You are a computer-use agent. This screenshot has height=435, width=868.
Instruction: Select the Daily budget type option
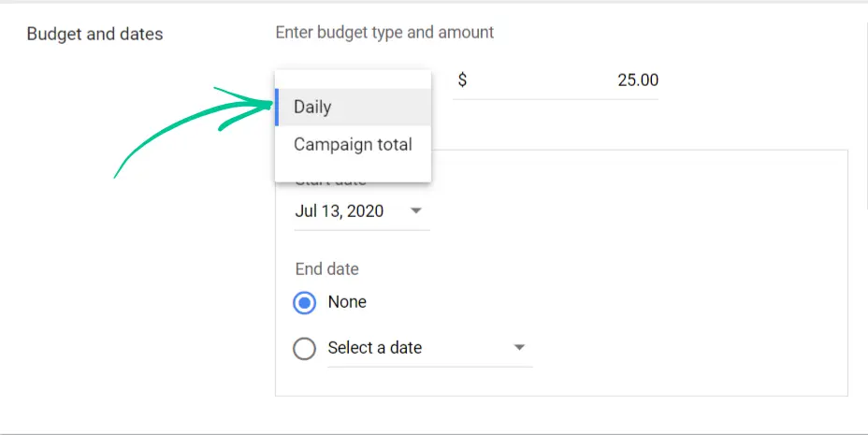[x=312, y=107]
